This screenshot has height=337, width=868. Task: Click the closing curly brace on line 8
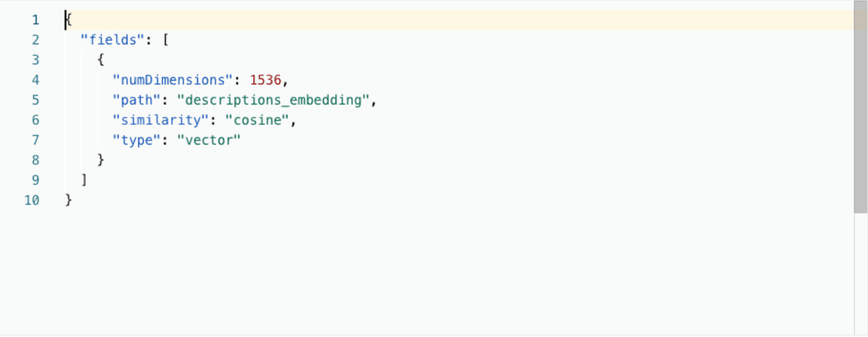(101, 160)
